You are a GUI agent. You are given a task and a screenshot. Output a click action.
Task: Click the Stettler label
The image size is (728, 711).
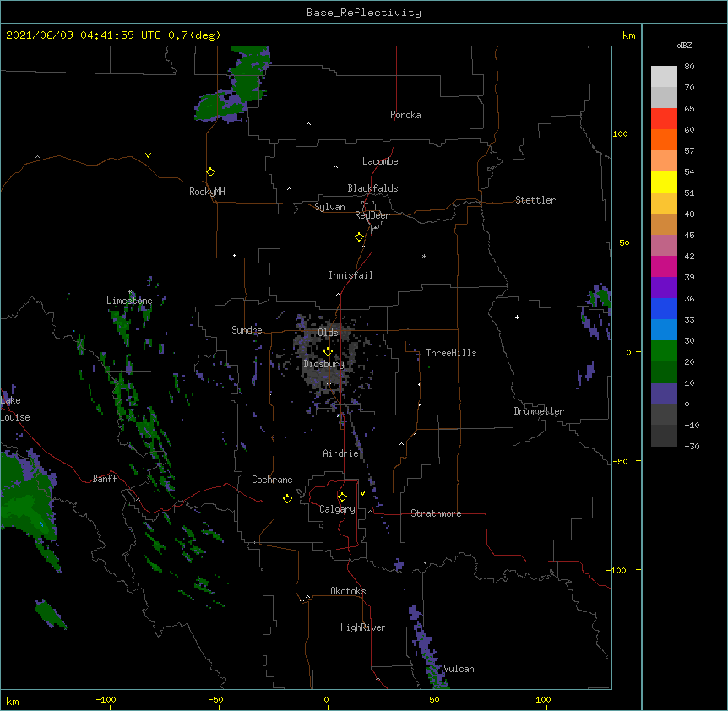tap(535, 200)
